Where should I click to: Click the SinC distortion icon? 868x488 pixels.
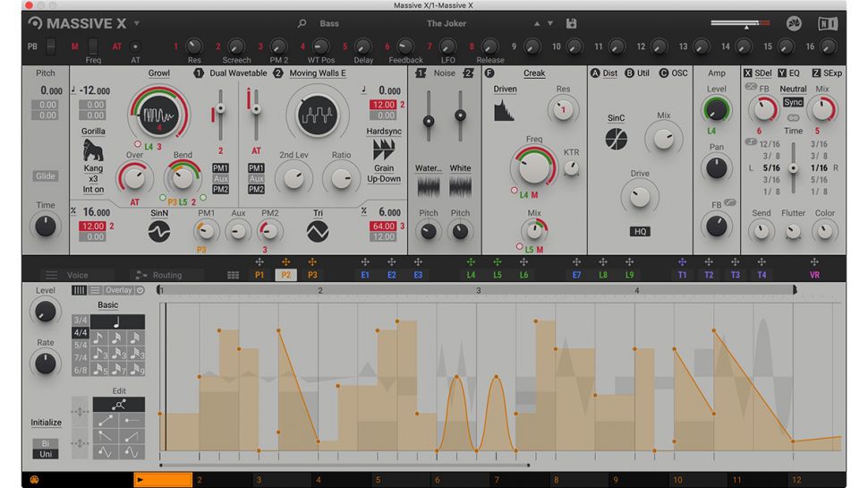click(x=617, y=139)
